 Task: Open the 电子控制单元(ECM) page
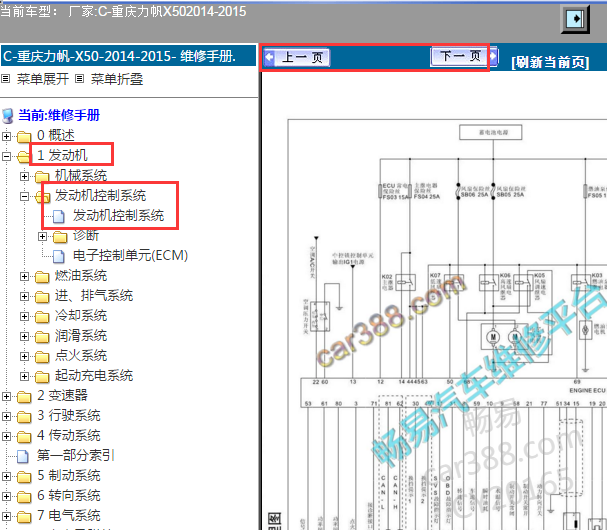[130, 256]
